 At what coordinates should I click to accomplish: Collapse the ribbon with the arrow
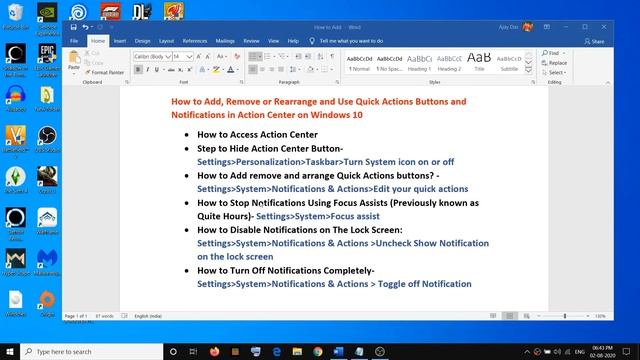click(x=608, y=83)
